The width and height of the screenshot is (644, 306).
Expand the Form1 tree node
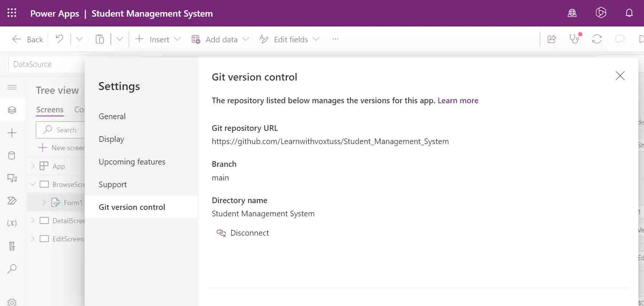[44, 202]
